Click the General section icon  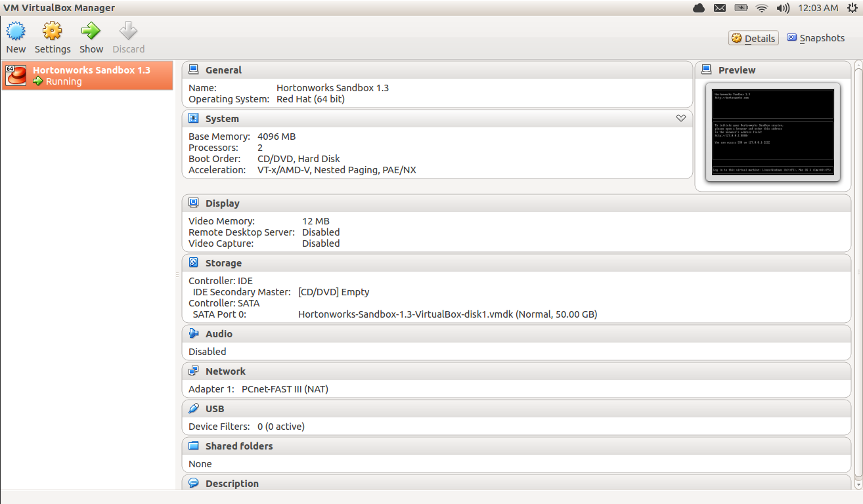(194, 70)
